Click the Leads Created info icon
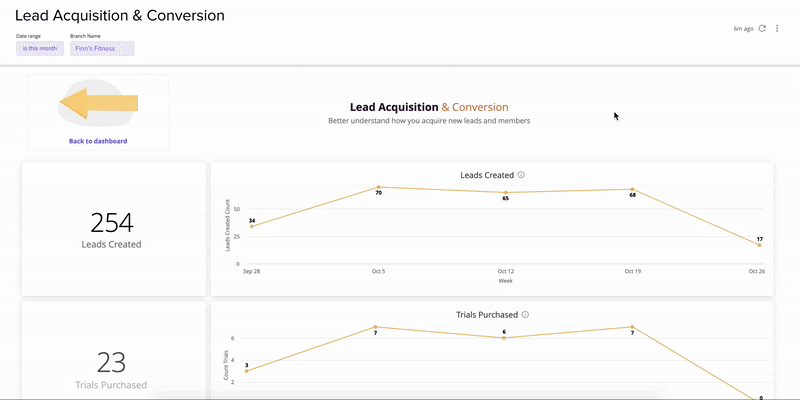 pyautogui.click(x=522, y=175)
